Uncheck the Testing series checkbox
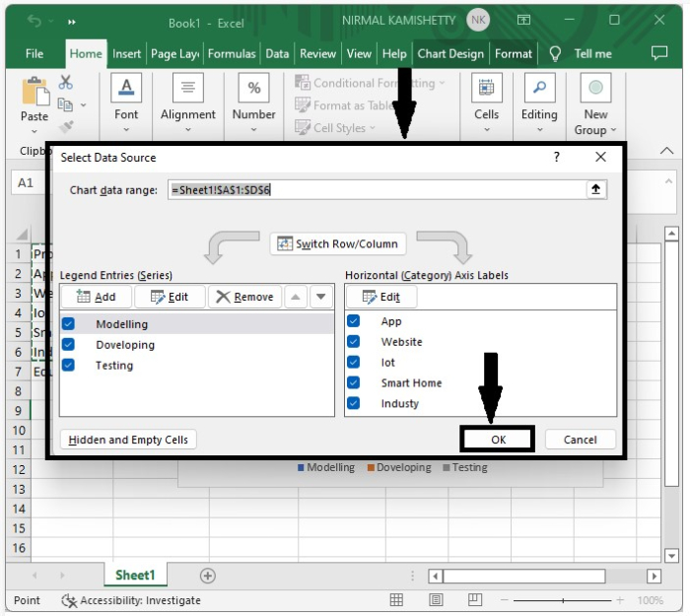Screen dimensions: 690x616 coord(68,365)
